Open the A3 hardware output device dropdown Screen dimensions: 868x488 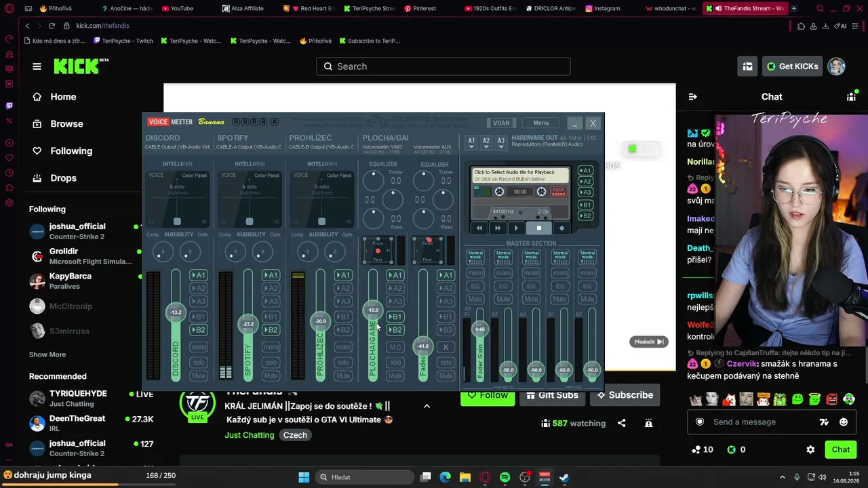tap(500, 142)
